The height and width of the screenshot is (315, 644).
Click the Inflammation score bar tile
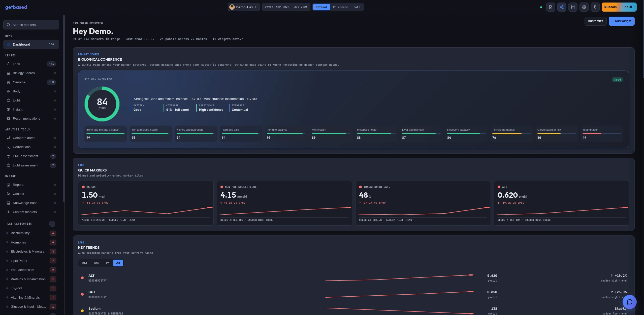[601, 134]
